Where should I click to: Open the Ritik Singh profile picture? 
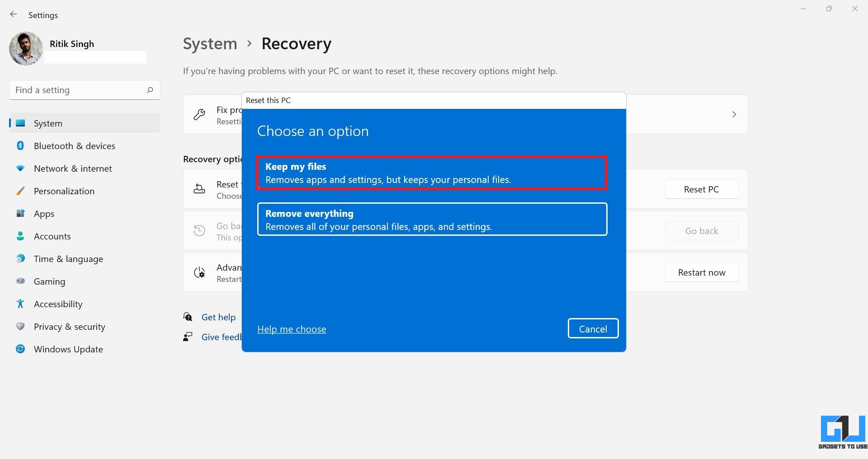click(x=26, y=48)
